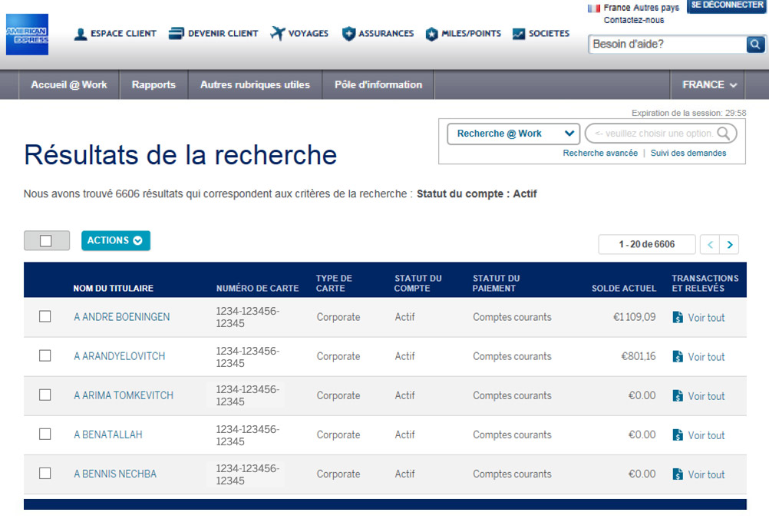Click Voir tout for A BENATALLAH
769x532 pixels.
pyautogui.click(x=706, y=435)
